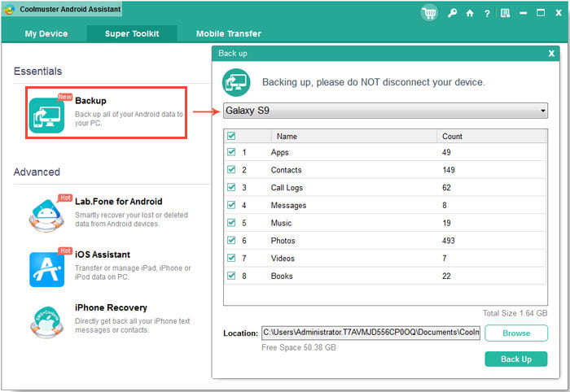Open the Mobile Transfer tab

coord(229,33)
